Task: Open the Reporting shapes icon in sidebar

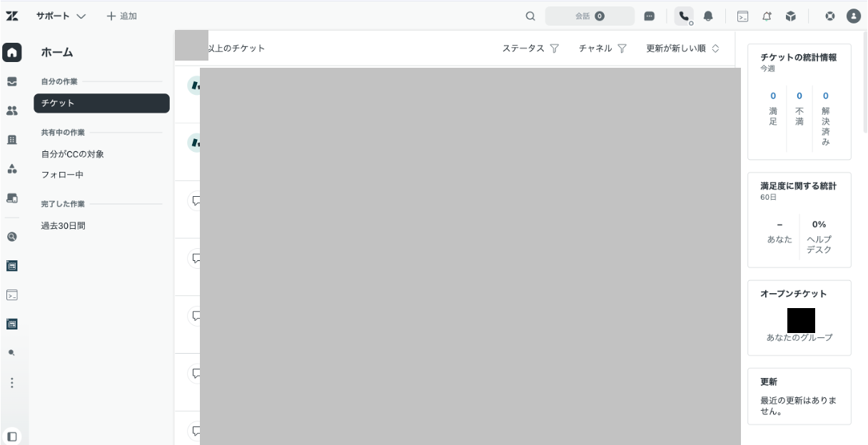Action: click(12, 169)
